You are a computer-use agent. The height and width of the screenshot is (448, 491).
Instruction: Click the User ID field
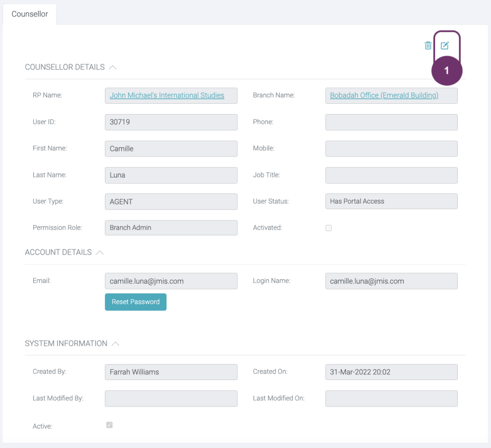[171, 122]
